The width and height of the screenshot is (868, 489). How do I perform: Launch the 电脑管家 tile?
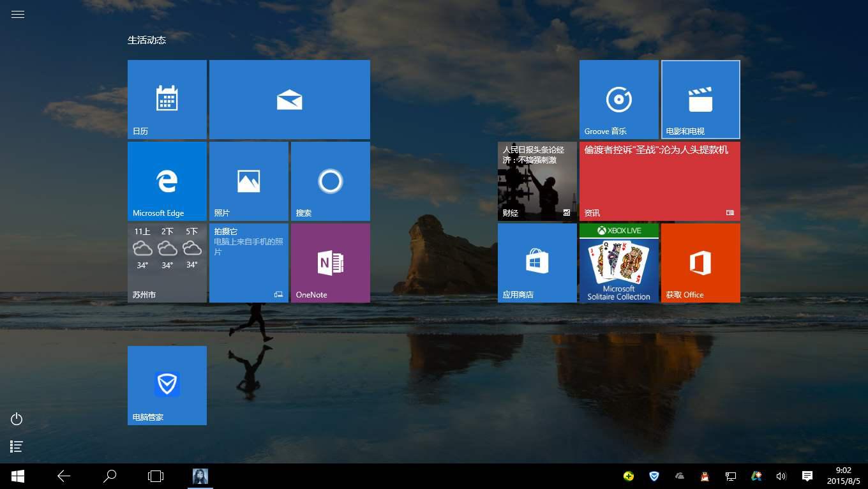[x=167, y=385]
